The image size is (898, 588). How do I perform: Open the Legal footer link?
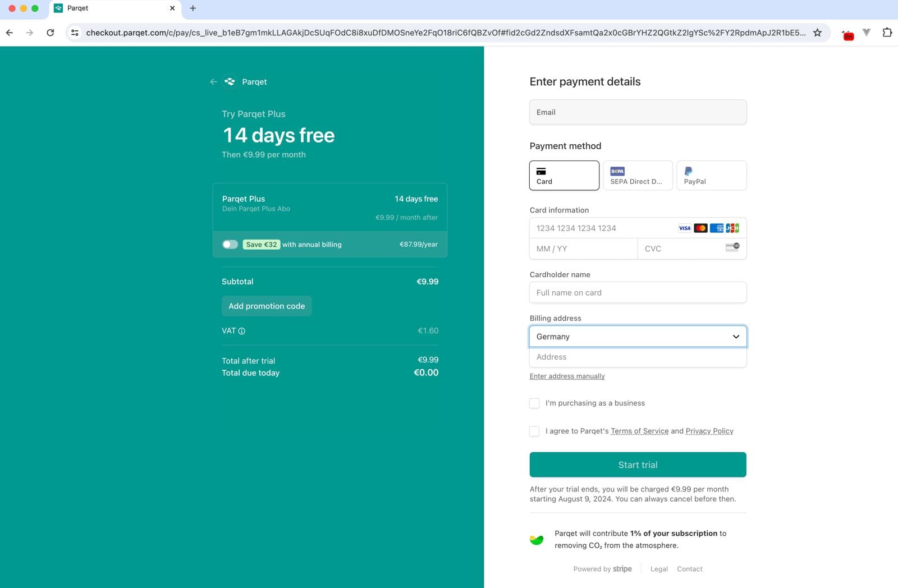659,569
